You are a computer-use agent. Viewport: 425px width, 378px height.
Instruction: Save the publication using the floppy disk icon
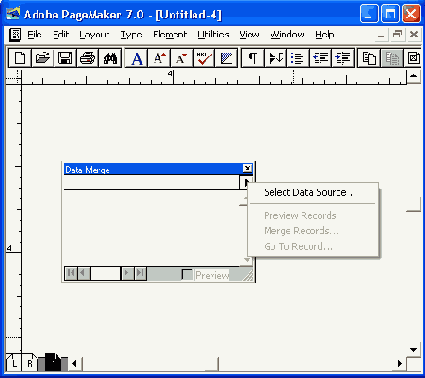coord(65,58)
